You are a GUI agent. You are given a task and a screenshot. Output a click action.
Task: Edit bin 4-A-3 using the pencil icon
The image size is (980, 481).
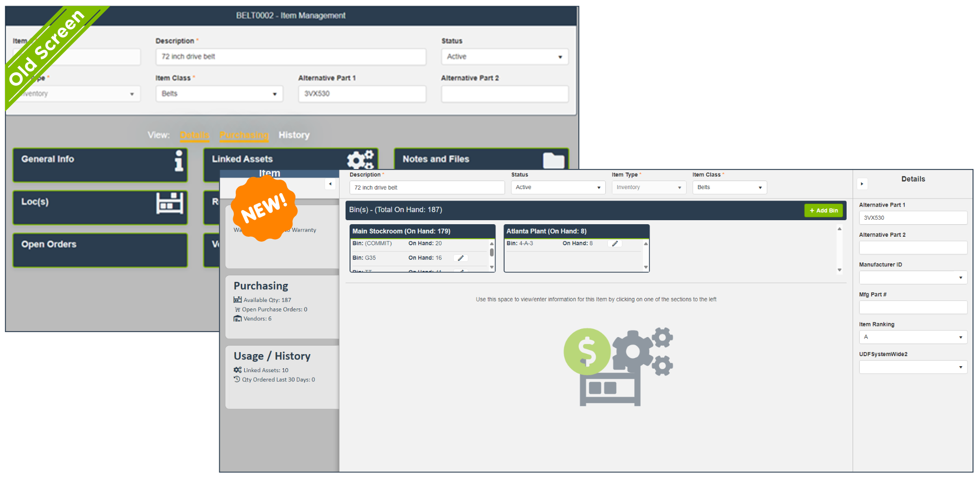coord(614,243)
